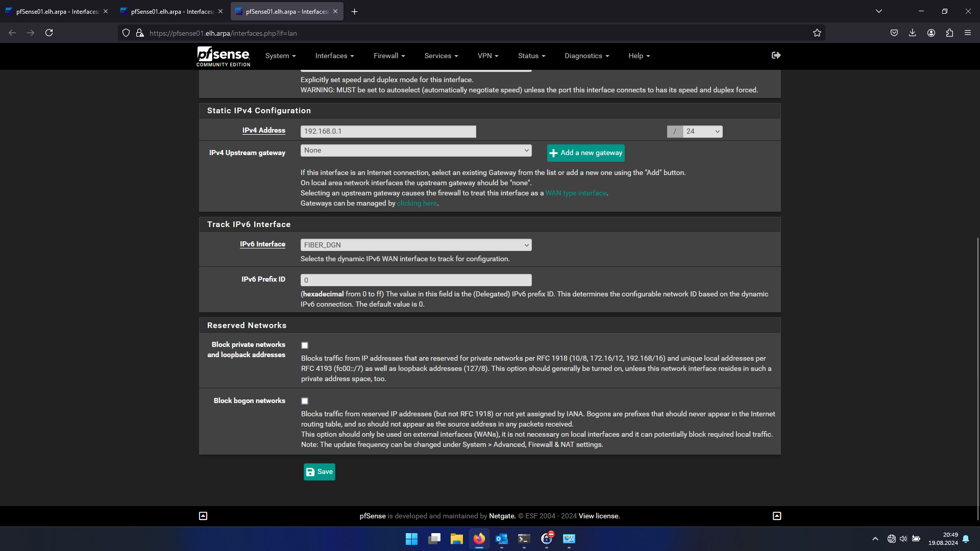The width and height of the screenshot is (980, 551).
Task: Open the Windows Start menu
Action: click(411, 539)
